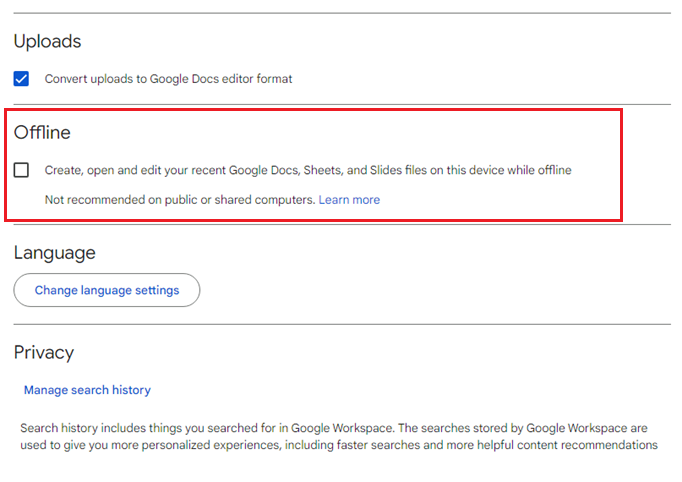Click Change language settings button
This screenshot has height=482, width=682.
(107, 290)
